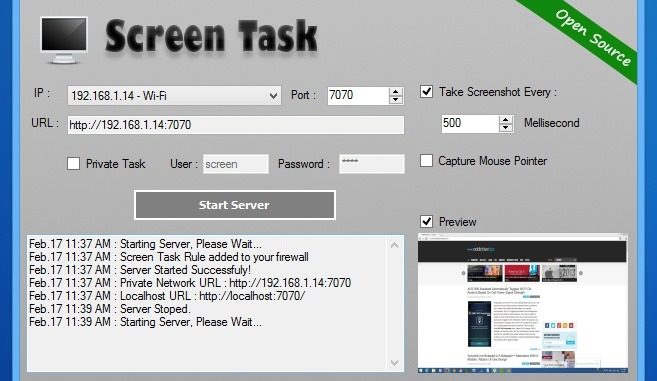The height and width of the screenshot is (381, 657).
Task: Click the 'Screen Task' title text
Action: [212, 36]
